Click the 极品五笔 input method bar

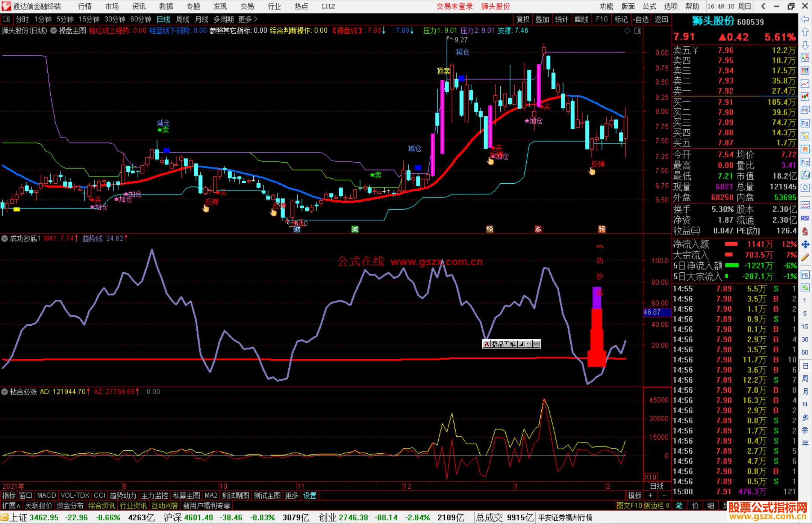[512, 344]
